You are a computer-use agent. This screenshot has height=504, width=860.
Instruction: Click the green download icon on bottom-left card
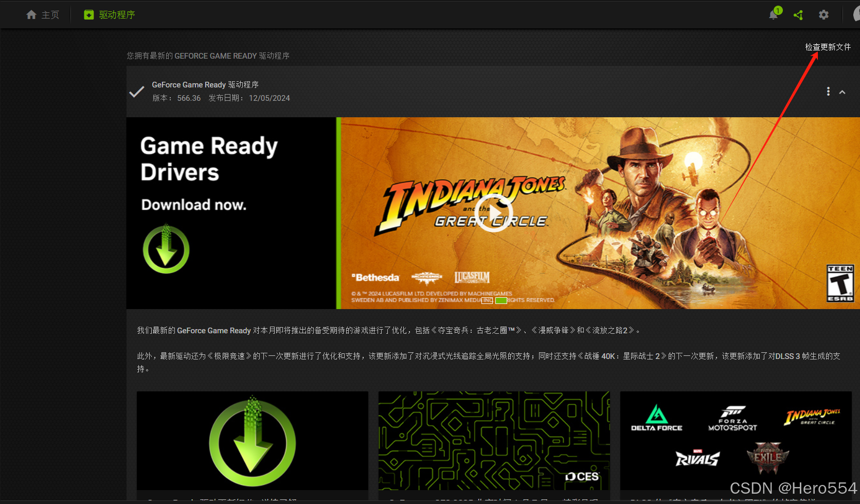252,441
